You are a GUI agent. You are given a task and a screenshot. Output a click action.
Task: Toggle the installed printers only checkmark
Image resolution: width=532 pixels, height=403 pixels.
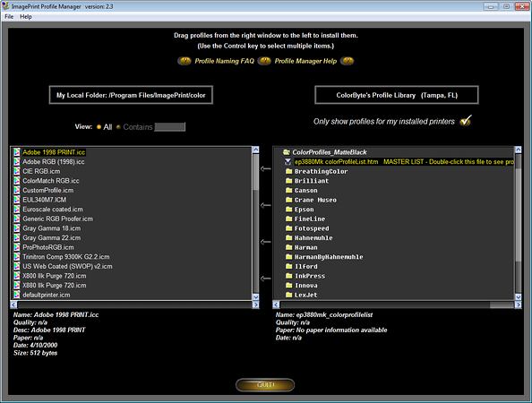466,120
